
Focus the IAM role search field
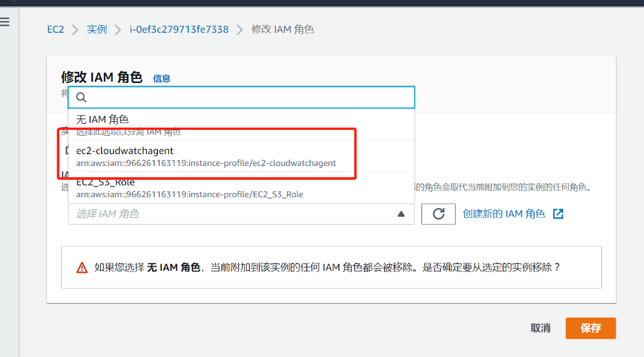click(242, 97)
